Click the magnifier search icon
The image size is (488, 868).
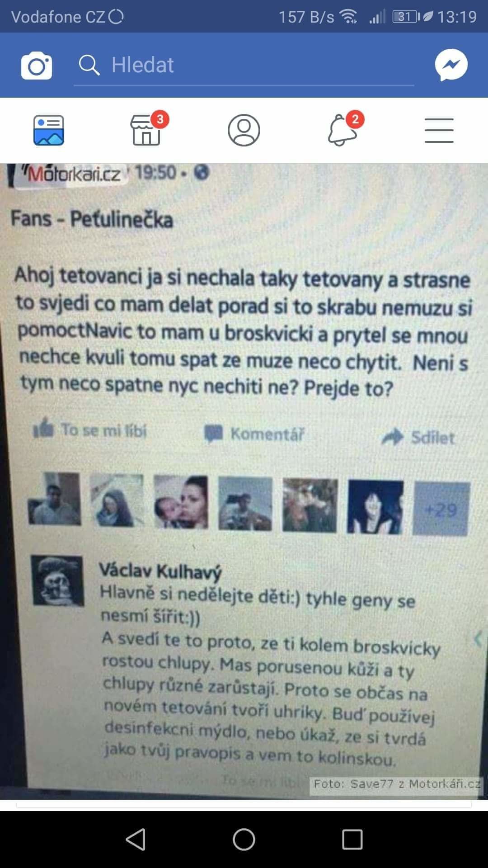89,65
